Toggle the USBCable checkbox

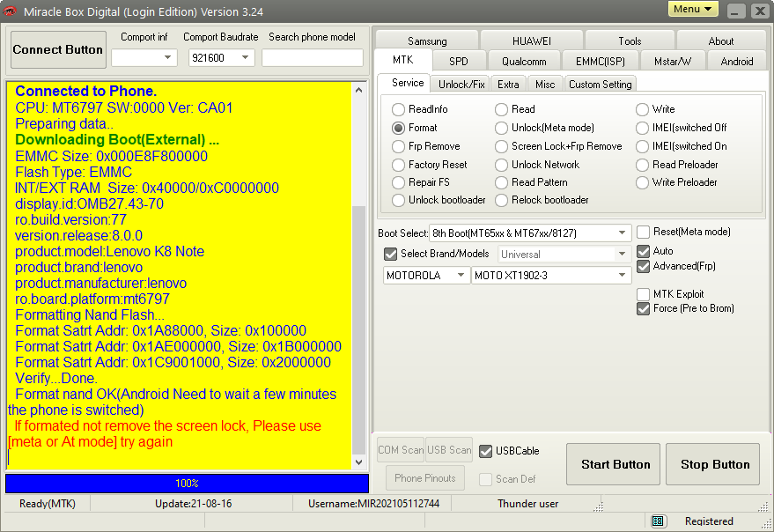coord(486,451)
